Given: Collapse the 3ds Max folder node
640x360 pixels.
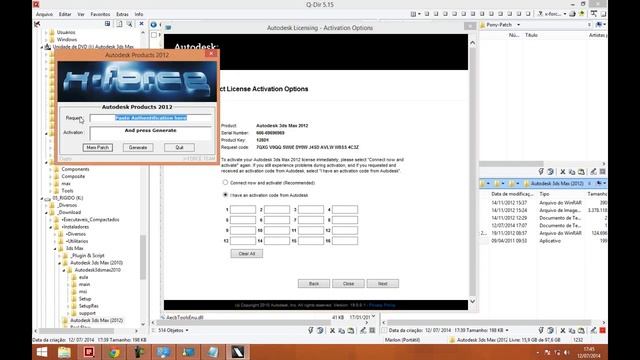Looking at the screenshot, I should click(x=55, y=249).
